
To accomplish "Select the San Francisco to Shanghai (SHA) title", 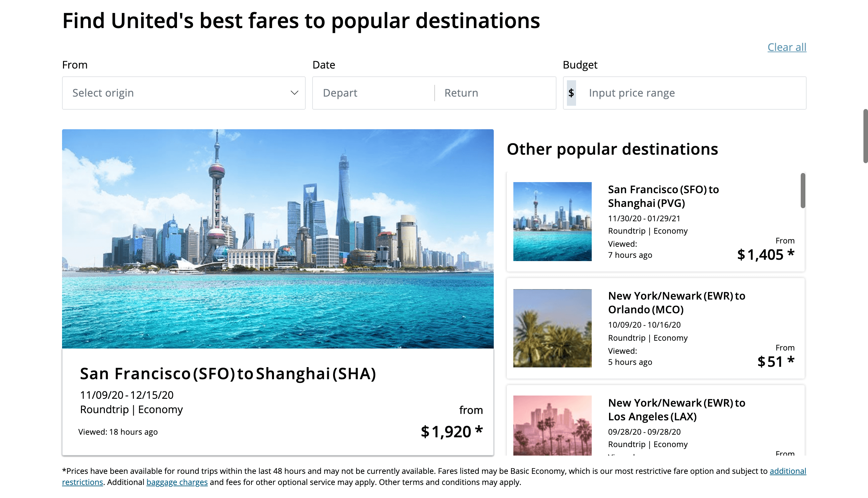I will point(228,373).
